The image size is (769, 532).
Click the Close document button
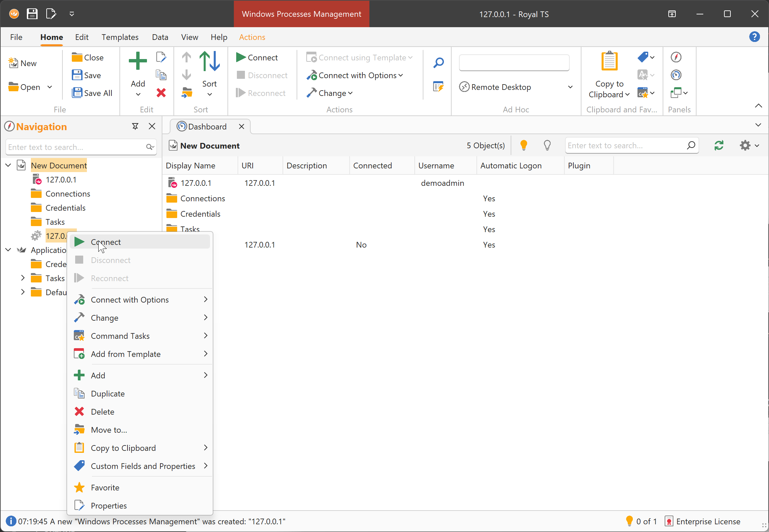(88, 57)
